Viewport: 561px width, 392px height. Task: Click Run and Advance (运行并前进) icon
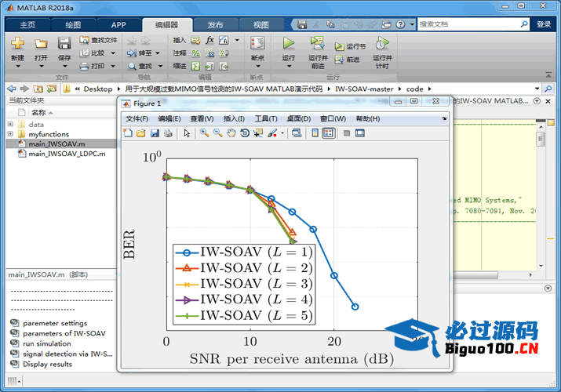317,43
